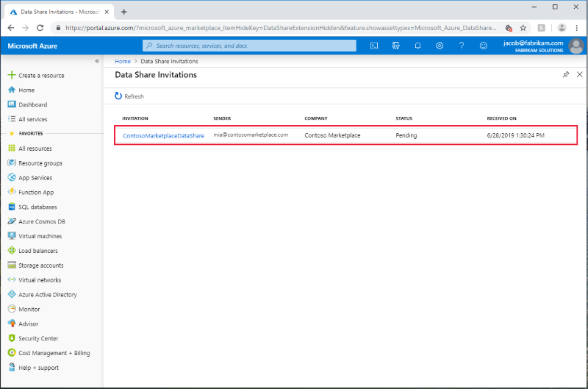Click the Security Center icon
This screenshot has width=588, height=389.
pyautogui.click(x=12, y=338)
